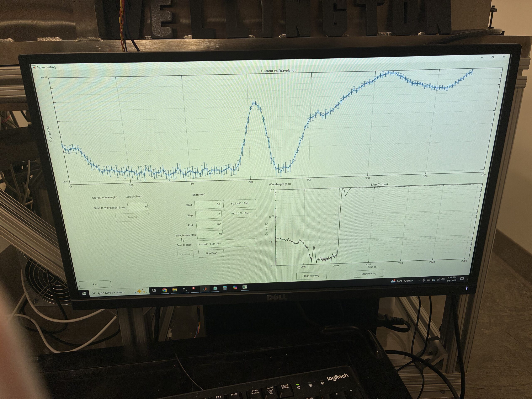This screenshot has width=532, height=399.
Task: Open the MATLAB icon in taskbar
Action: (x=205, y=289)
